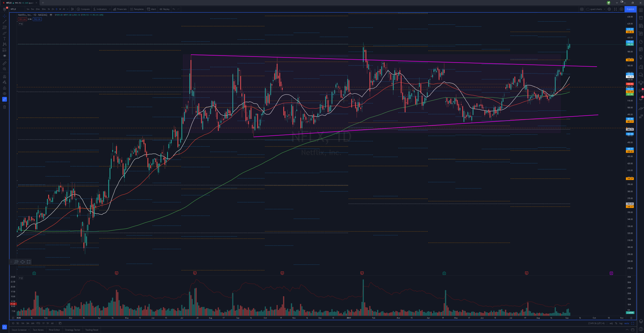Set chart range to 1D

click(13, 323)
